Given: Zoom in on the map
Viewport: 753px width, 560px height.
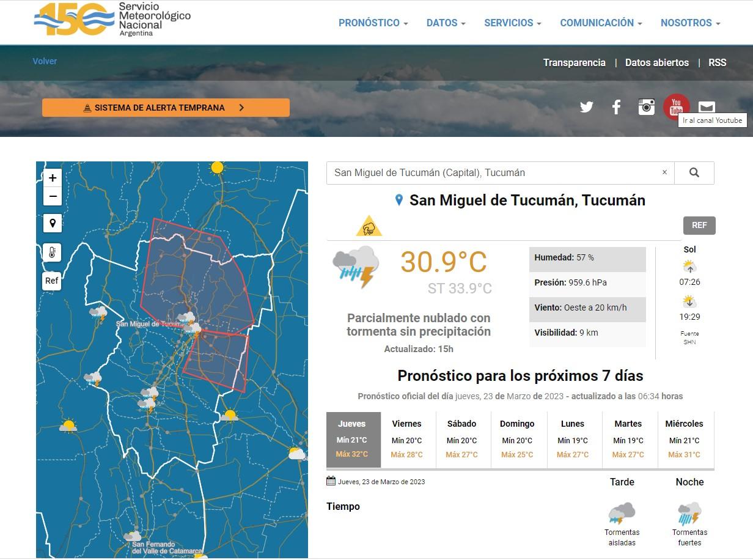Looking at the screenshot, I should coord(53,178).
